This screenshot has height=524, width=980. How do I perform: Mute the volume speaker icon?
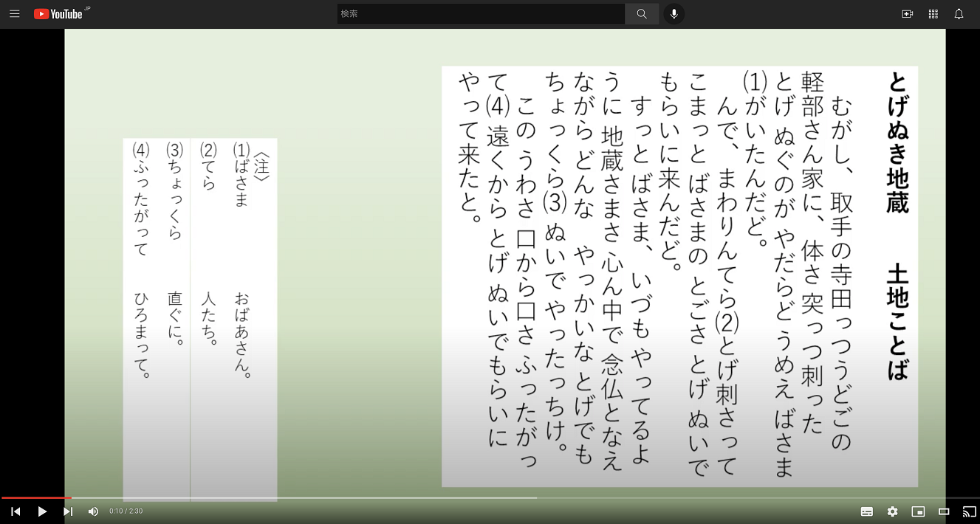point(93,511)
